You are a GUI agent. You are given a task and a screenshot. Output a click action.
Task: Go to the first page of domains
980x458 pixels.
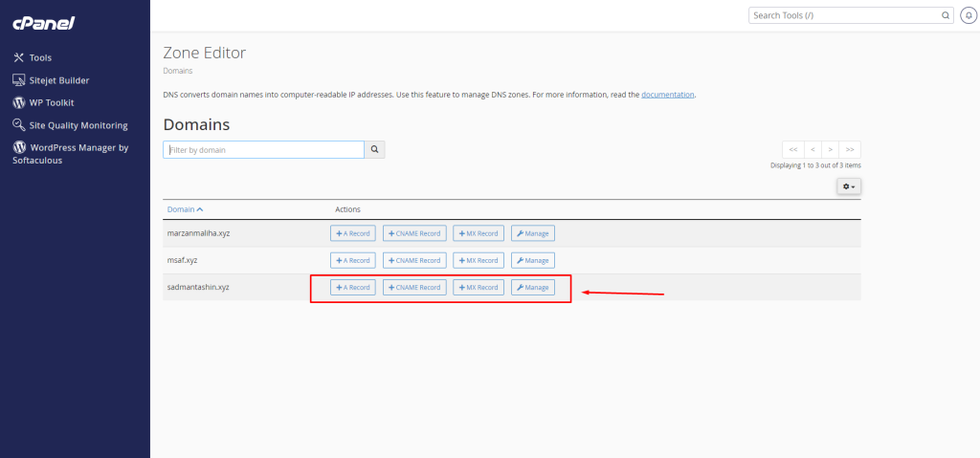[792, 149]
